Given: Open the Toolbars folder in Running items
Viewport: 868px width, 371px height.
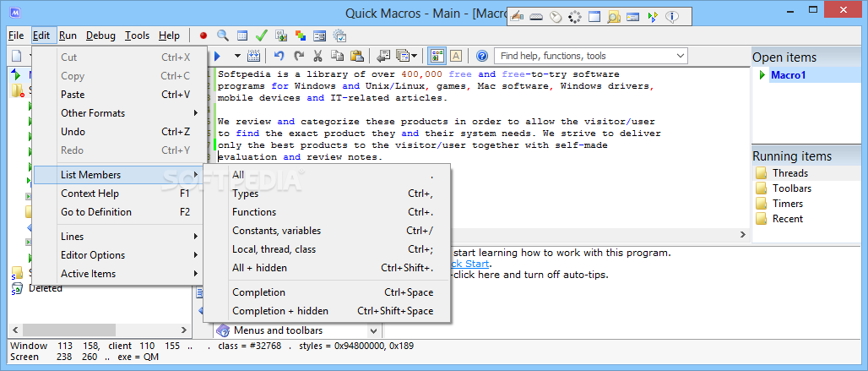Looking at the screenshot, I should (792, 188).
